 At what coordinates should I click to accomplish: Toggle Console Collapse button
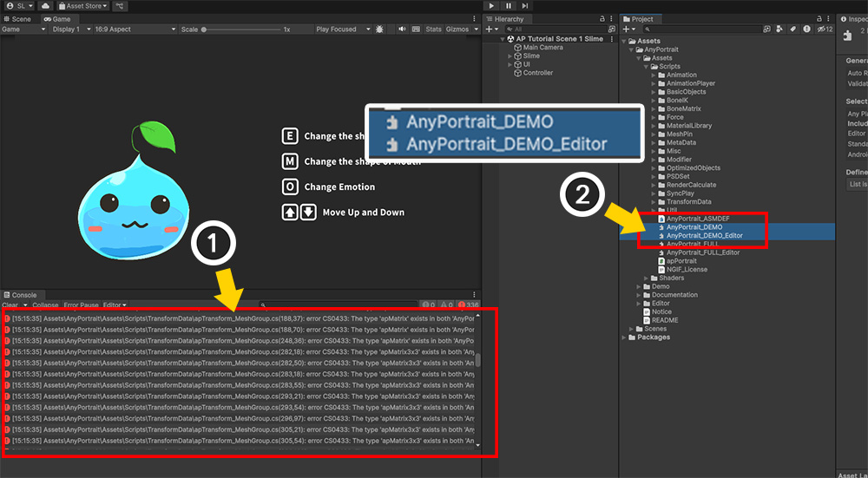coord(45,304)
